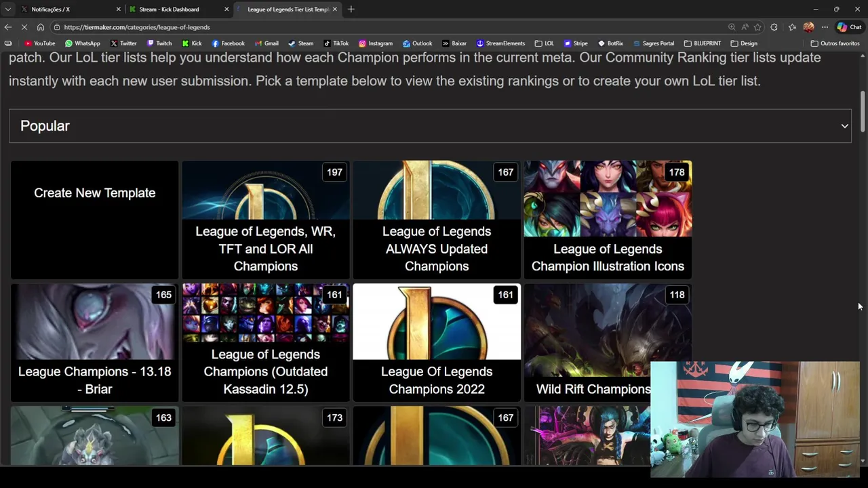The image size is (868, 488).
Task: Click the read aloud icon
Action: click(745, 27)
